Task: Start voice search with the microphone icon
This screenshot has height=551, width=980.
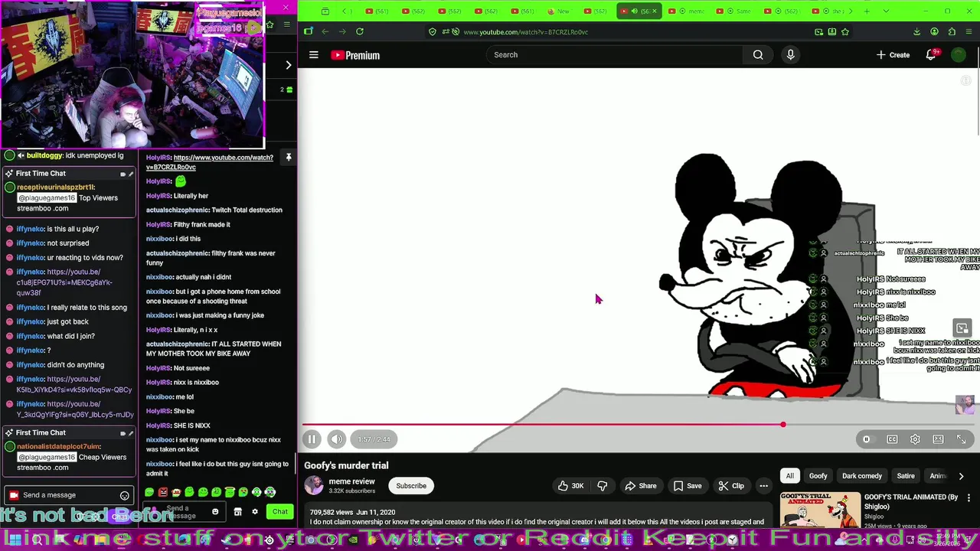Action: click(x=791, y=55)
